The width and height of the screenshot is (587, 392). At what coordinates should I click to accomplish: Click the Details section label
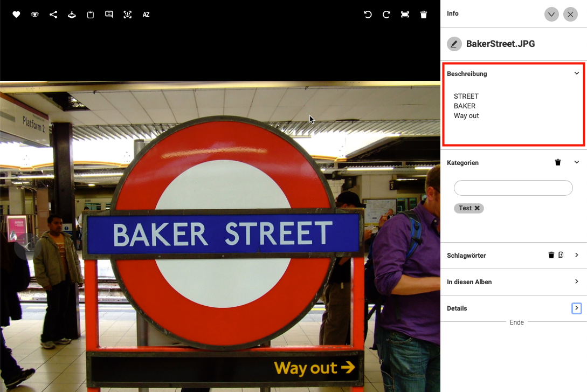(457, 308)
